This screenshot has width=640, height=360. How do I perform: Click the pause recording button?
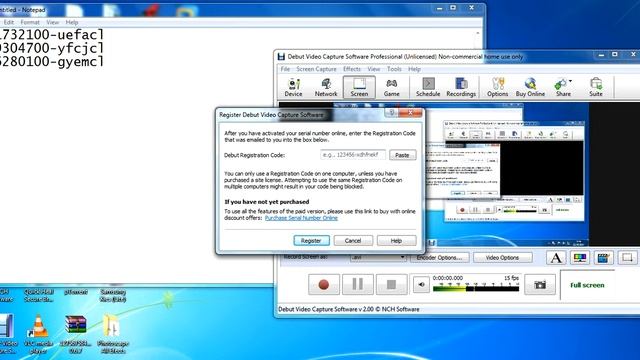coord(358,284)
